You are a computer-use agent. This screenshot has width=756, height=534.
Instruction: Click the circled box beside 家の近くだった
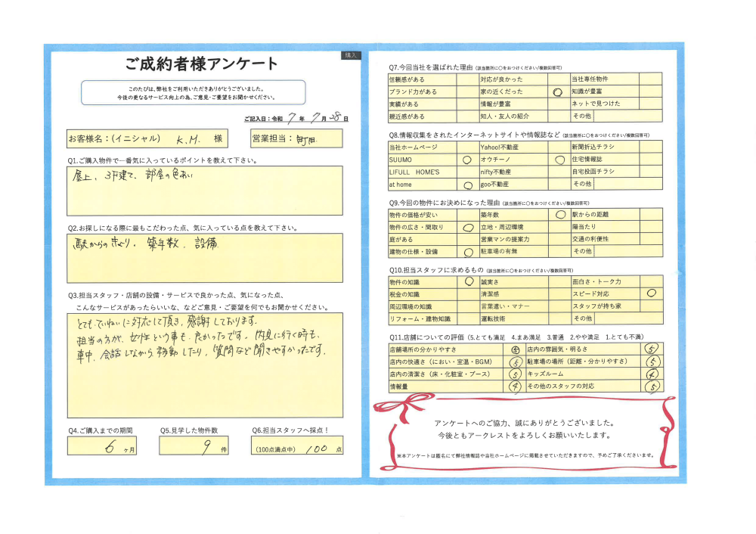(x=558, y=92)
